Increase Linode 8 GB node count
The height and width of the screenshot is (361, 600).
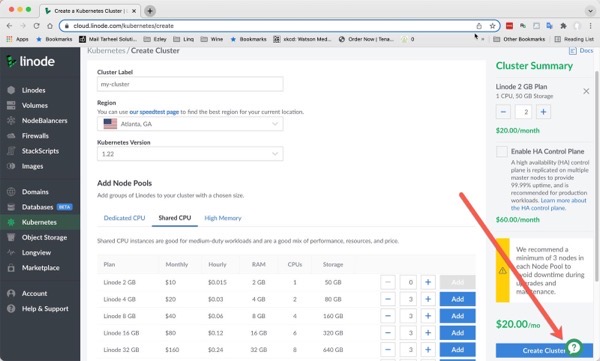tap(428, 316)
